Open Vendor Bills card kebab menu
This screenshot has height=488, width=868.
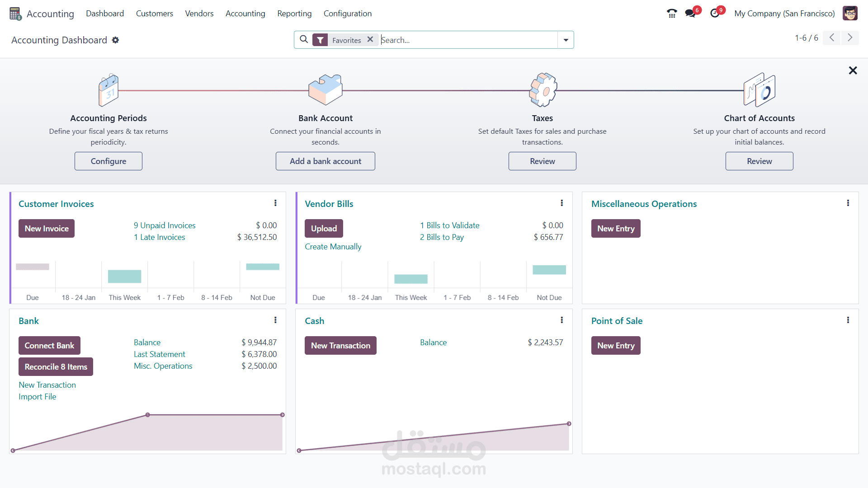pyautogui.click(x=561, y=203)
